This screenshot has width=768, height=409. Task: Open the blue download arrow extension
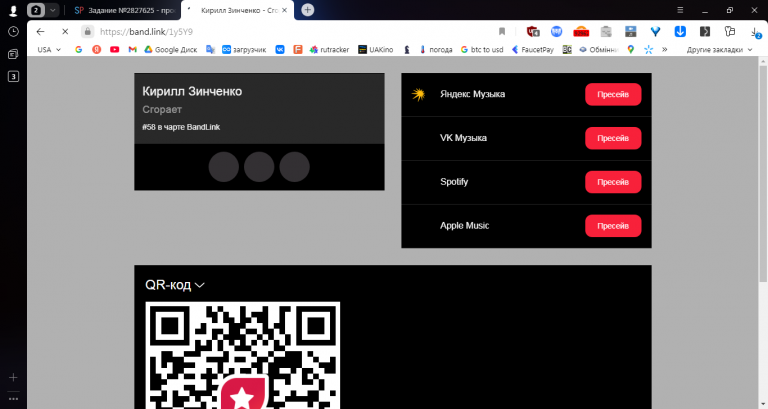pyautogui.click(x=680, y=31)
